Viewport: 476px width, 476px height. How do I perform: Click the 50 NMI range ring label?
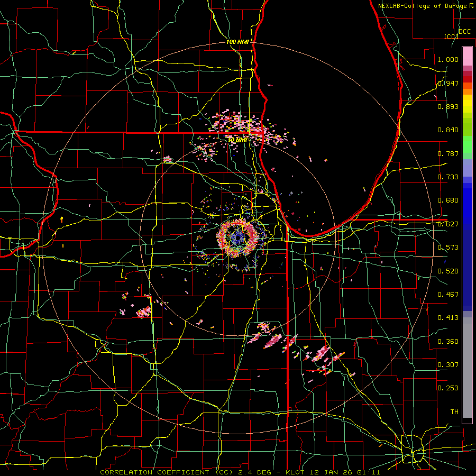237,140
